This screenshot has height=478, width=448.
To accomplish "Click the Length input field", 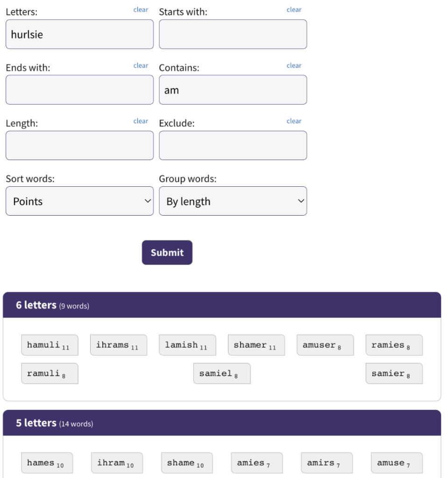I will (79, 146).
